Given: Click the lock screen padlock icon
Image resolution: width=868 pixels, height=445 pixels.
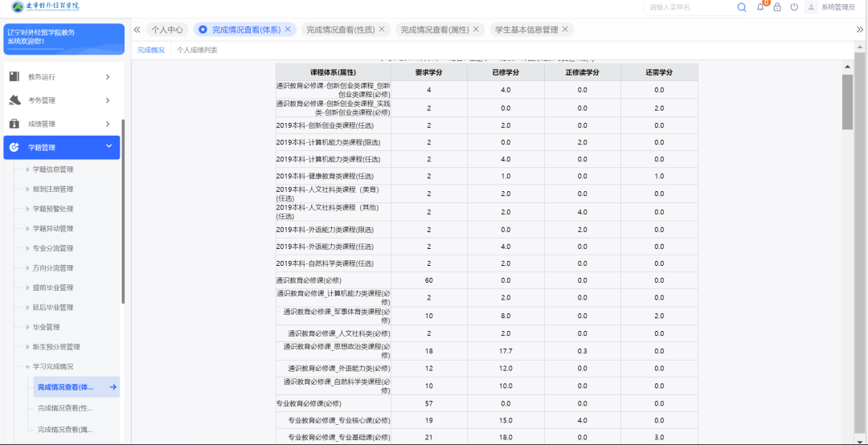Looking at the screenshot, I should click(777, 7).
